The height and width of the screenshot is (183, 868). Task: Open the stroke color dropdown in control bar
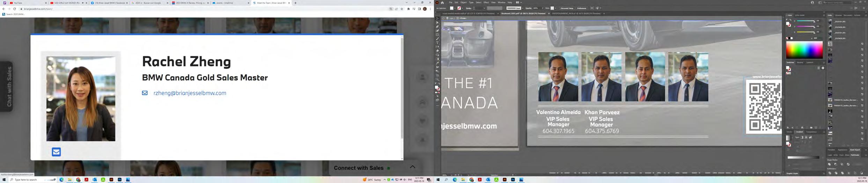tap(463, 8)
